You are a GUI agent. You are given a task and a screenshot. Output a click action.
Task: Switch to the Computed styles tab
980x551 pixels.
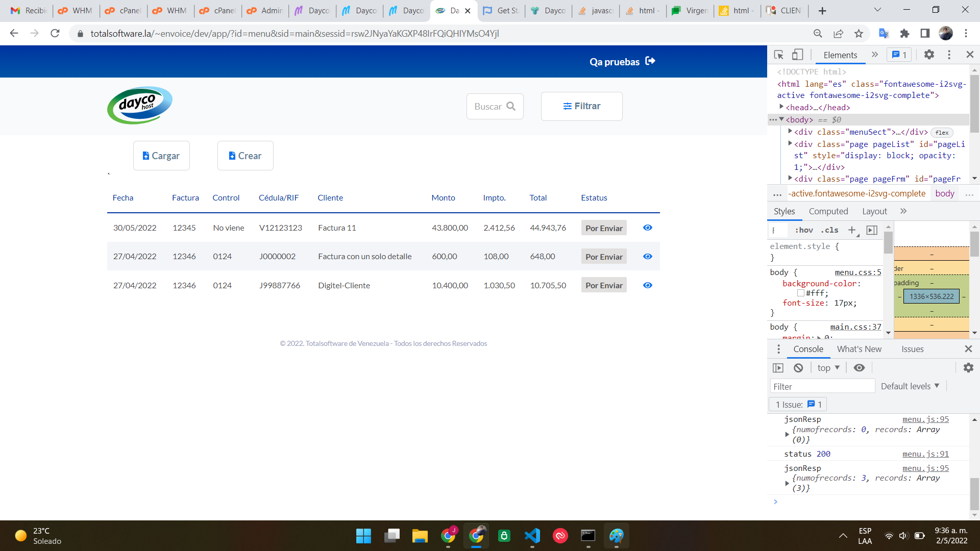click(x=828, y=211)
